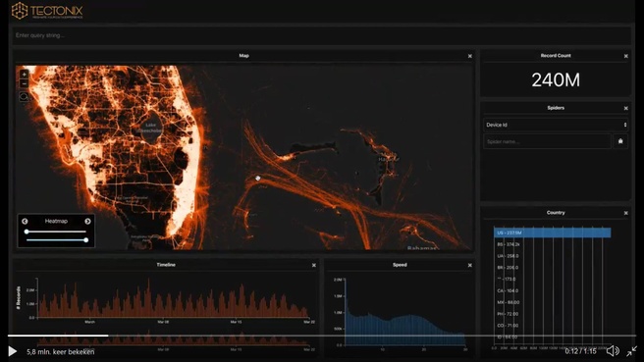Viewport: 644px width, 362px height.
Task: Select the US bar in Country chart
Action: (552, 233)
